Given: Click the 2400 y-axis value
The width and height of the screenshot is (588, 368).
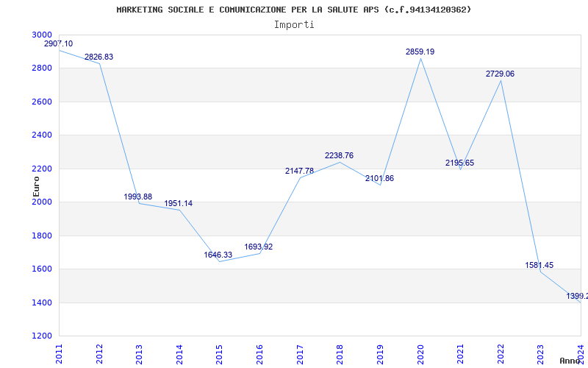Looking at the screenshot, I should 42,135.
